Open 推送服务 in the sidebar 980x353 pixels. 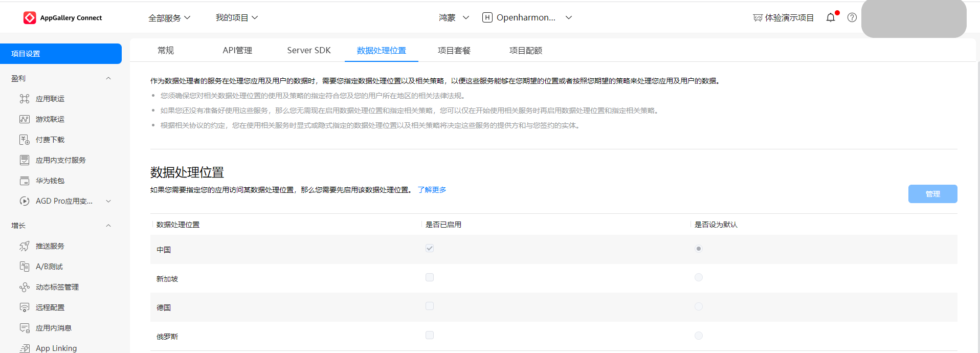pyautogui.click(x=50, y=246)
